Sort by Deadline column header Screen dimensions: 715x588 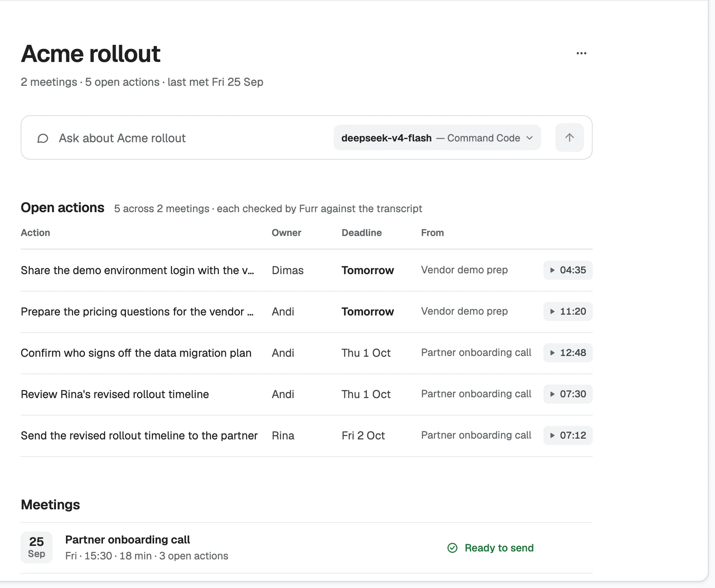[361, 233]
